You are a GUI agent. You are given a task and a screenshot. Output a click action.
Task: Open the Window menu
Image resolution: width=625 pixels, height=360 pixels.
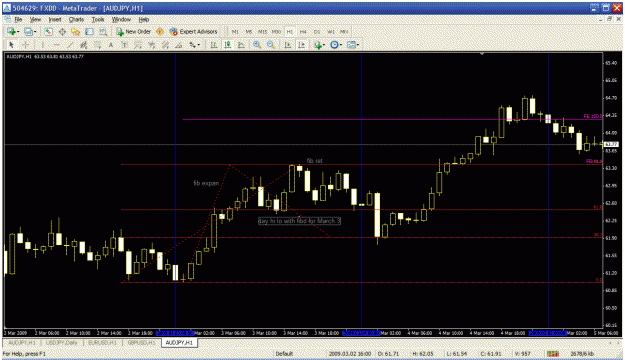pyautogui.click(x=121, y=19)
